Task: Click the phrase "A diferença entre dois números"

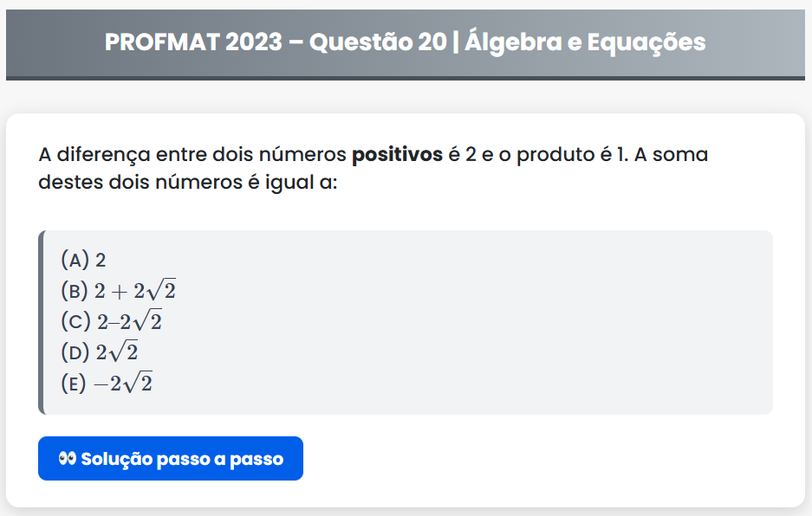Action: point(192,156)
